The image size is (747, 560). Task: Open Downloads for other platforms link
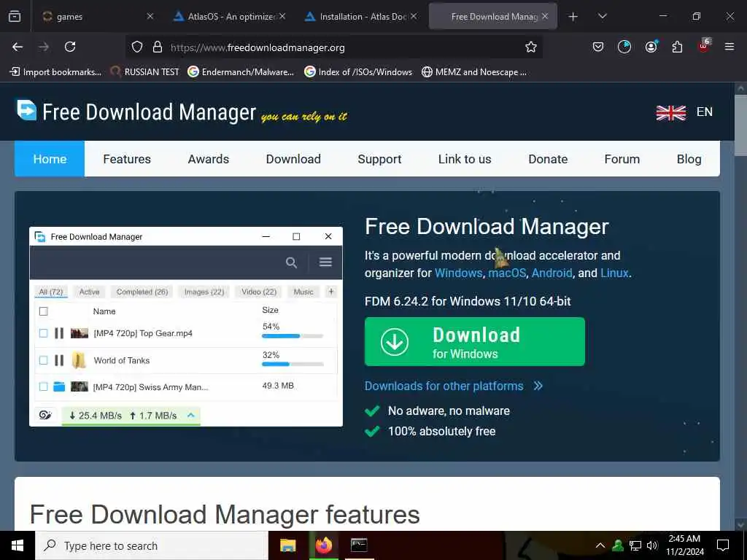(453, 386)
